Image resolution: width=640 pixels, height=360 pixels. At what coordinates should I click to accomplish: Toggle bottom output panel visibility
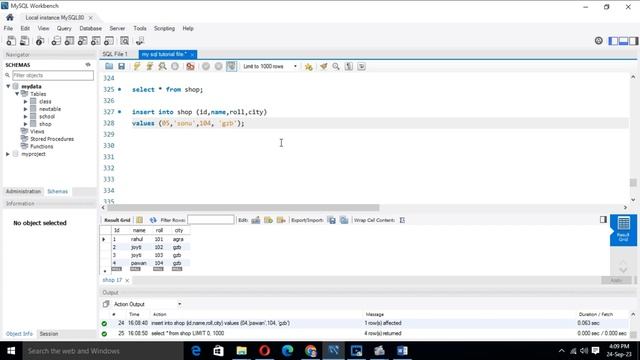pyautogui.click(x=623, y=41)
